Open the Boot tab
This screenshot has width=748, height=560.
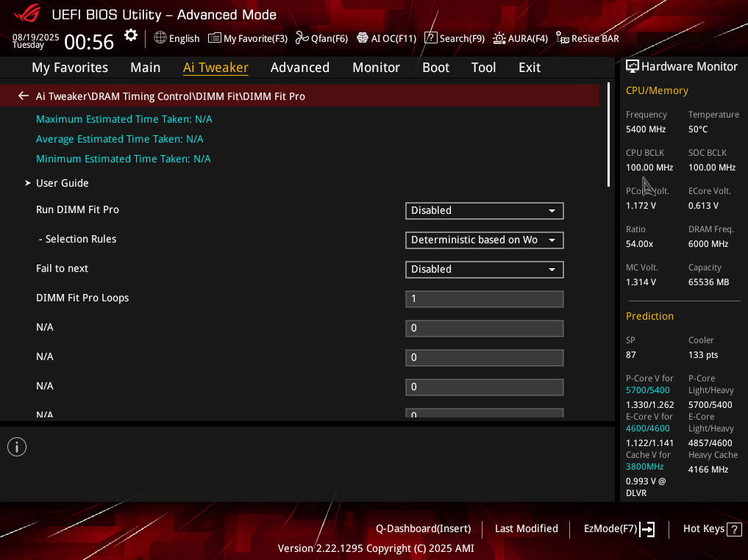[436, 68]
